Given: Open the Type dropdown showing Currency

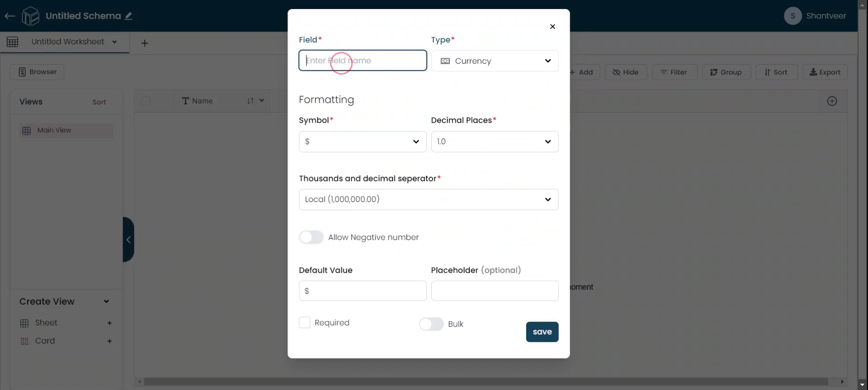Looking at the screenshot, I should (x=495, y=61).
